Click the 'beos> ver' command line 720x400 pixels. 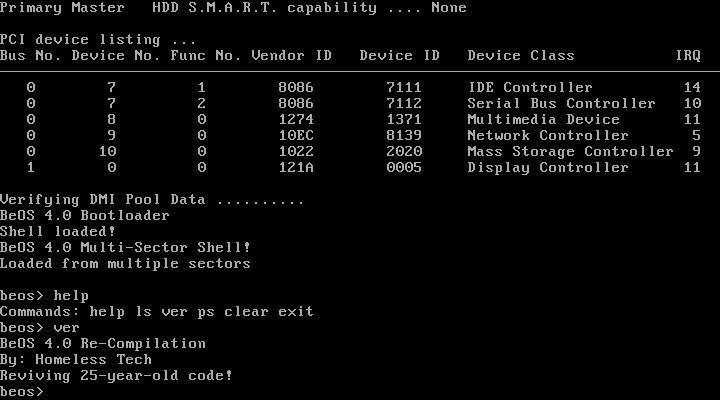pyautogui.click(x=39, y=328)
